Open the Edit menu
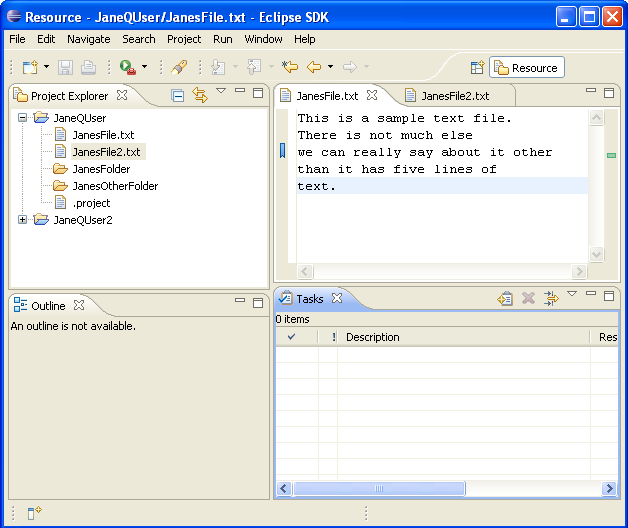628x528 pixels. pyautogui.click(x=46, y=39)
